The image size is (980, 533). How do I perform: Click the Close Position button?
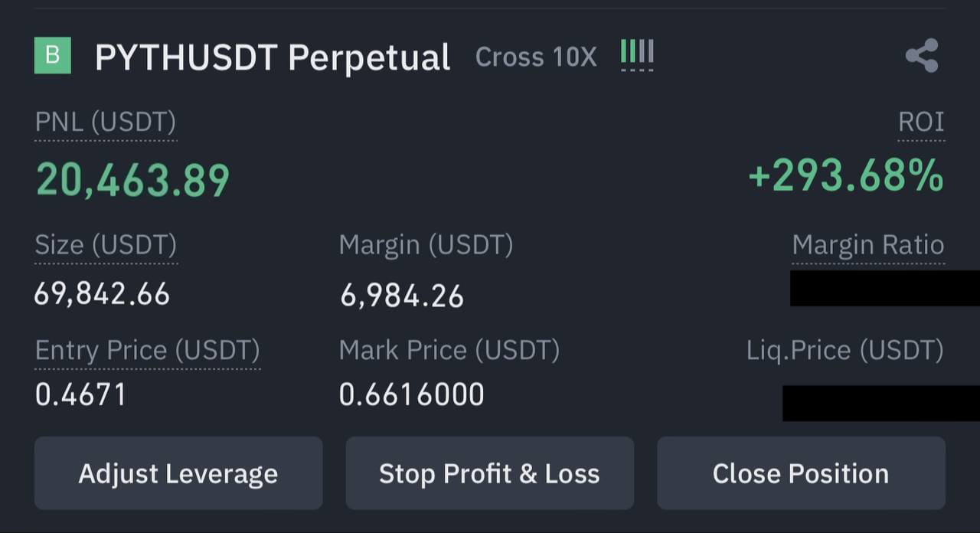800,473
